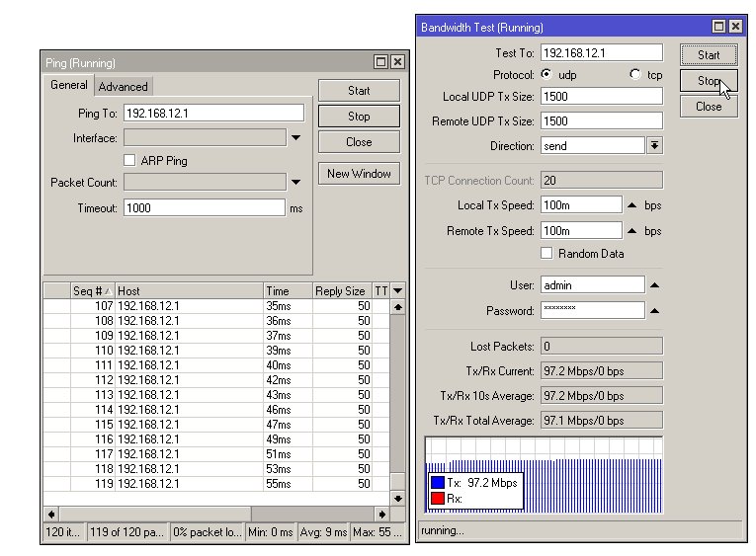
Task: Close Bandwidth Test window with X icon
Action: tap(735, 27)
